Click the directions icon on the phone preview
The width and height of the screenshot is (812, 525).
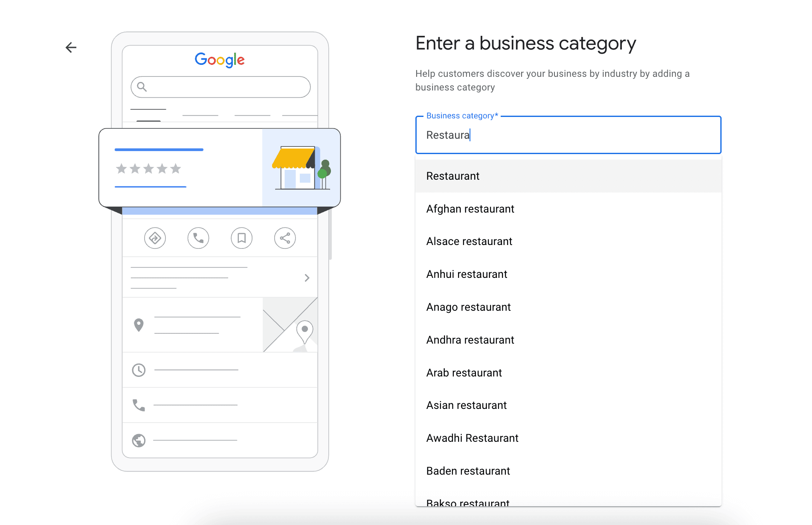coord(155,238)
